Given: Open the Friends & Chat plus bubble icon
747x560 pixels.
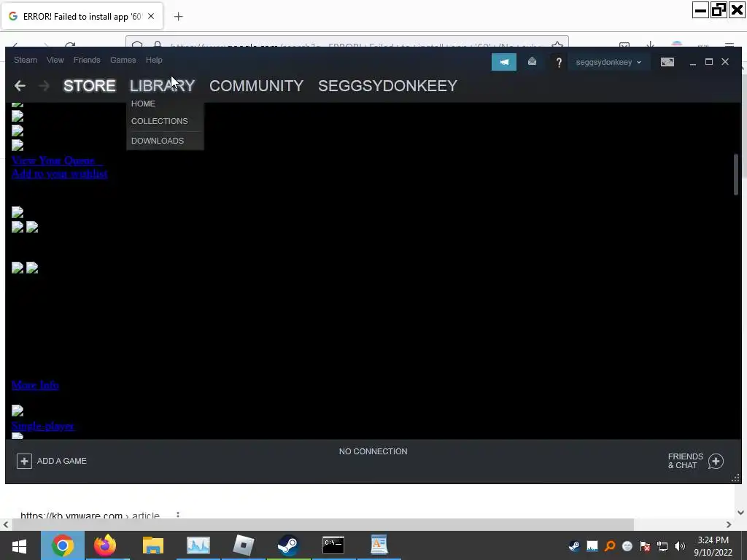Looking at the screenshot, I should pyautogui.click(x=716, y=461).
